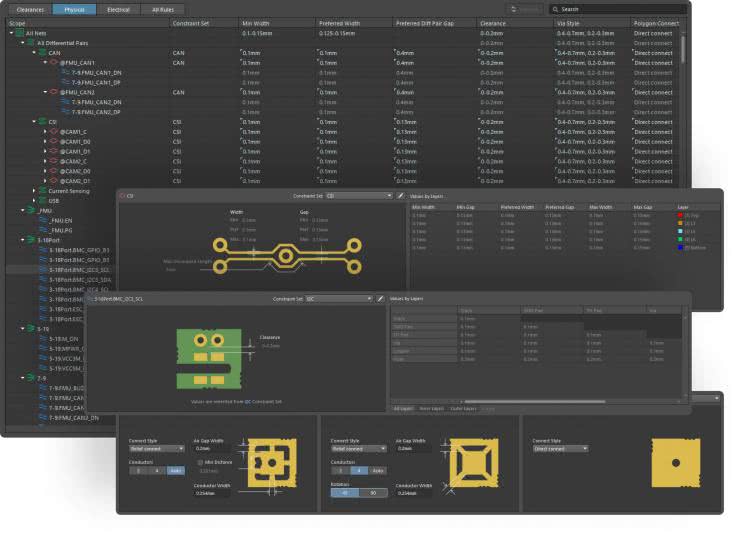Click the USB net class icon
This screenshot has width=740, height=539.
42,200
